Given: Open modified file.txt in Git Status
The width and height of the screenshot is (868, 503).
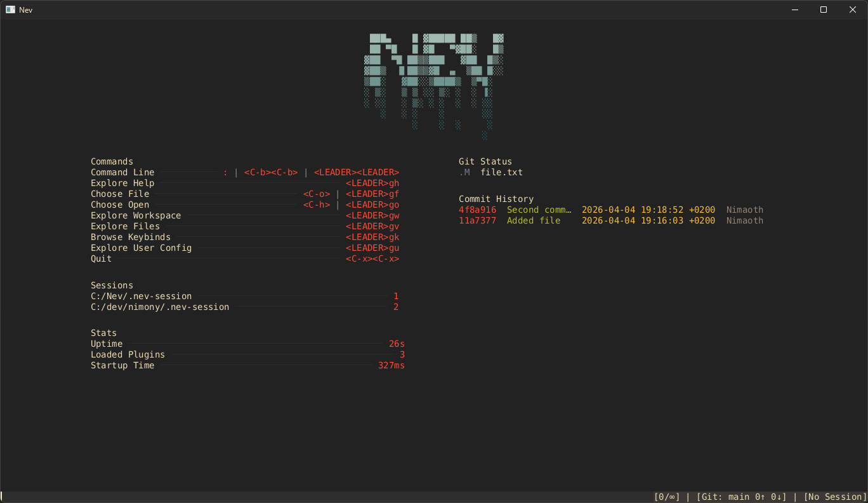Looking at the screenshot, I should click(502, 172).
